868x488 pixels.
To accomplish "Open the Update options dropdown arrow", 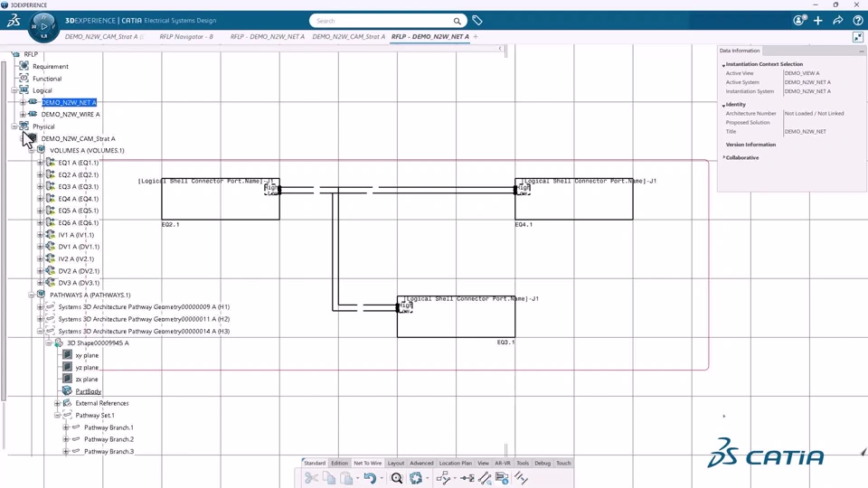I will click(428, 479).
